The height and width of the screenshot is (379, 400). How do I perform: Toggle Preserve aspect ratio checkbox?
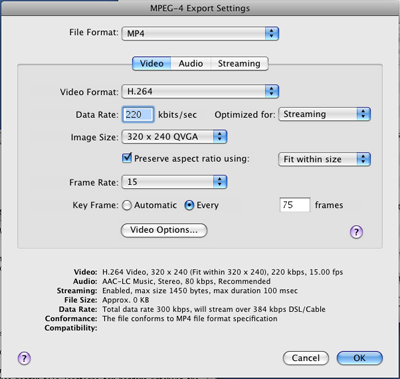point(127,158)
